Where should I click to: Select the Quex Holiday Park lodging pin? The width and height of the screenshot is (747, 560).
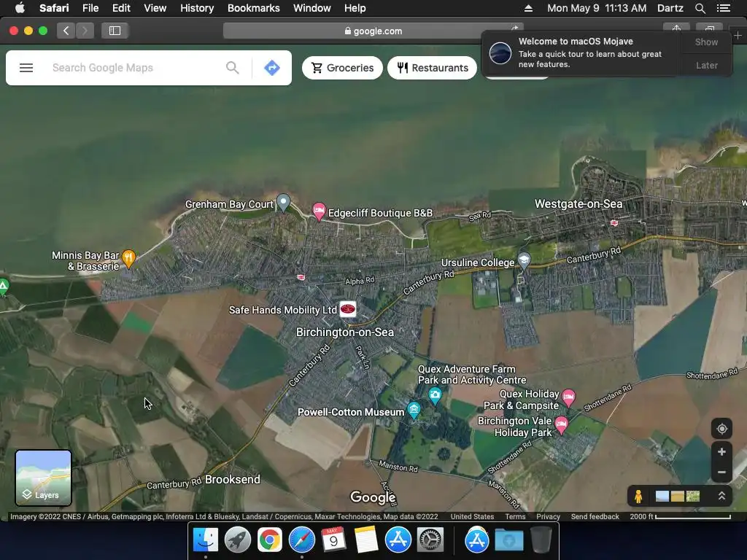pos(568,397)
